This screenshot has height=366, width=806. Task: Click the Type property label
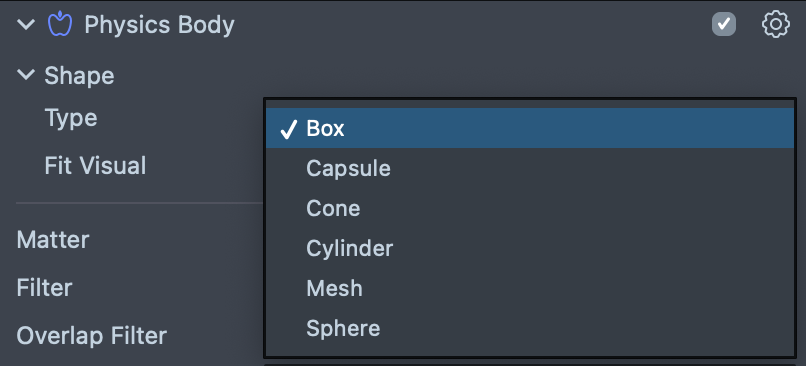[71, 119]
